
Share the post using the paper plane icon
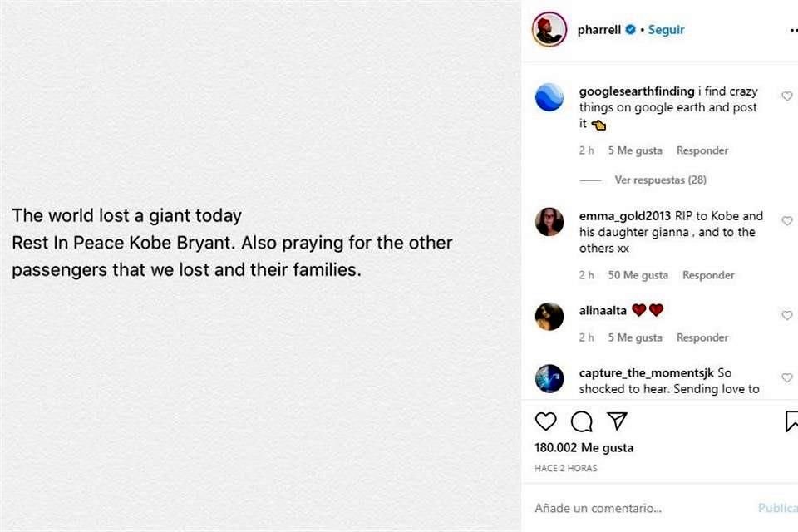tap(617, 421)
